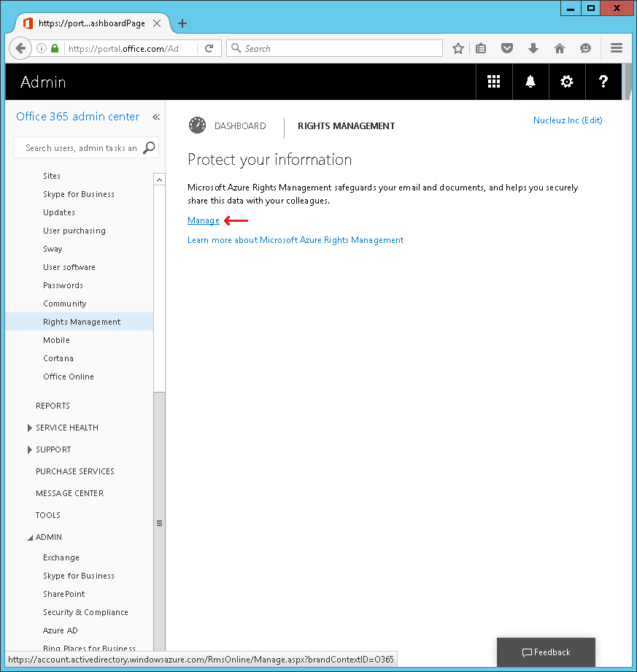Click Nucleuz Inc (Edit) link
The height and width of the screenshot is (672, 637).
pyautogui.click(x=568, y=120)
